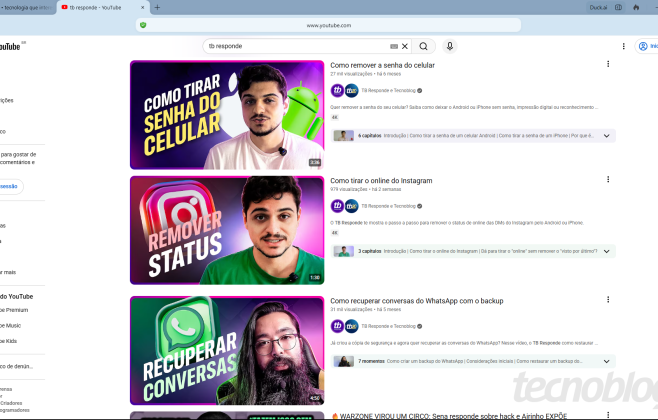658x420 pixels.
Task: Close the "tb responde - YouTube" tab
Action: (x=142, y=7)
